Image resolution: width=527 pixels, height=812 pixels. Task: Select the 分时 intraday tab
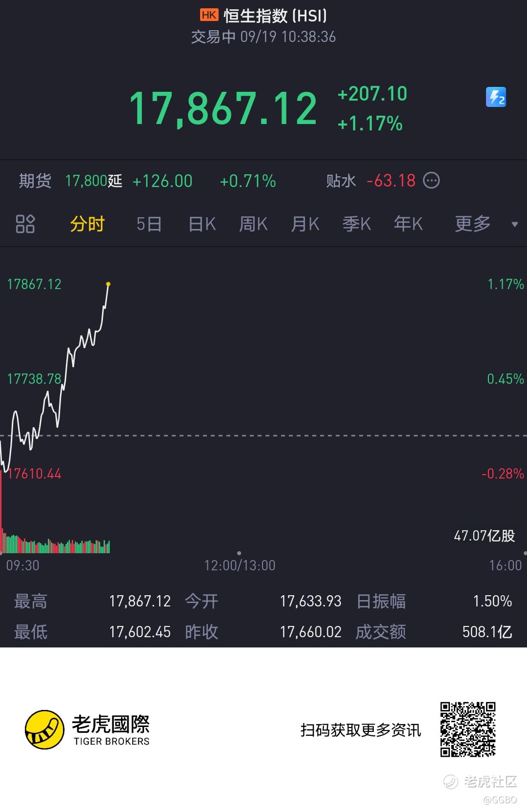click(x=87, y=224)
